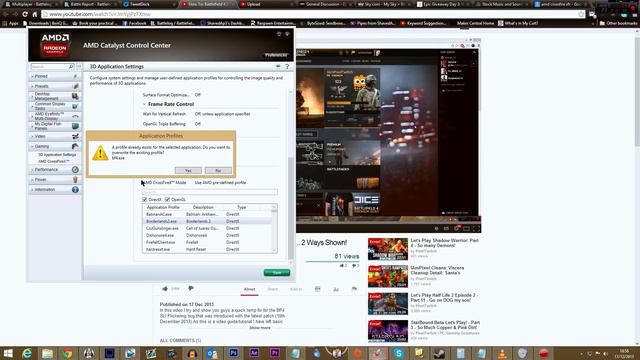Screen dimensions: 640x360
Task: Click Show more under video description
Action: [x=260, y=328]
